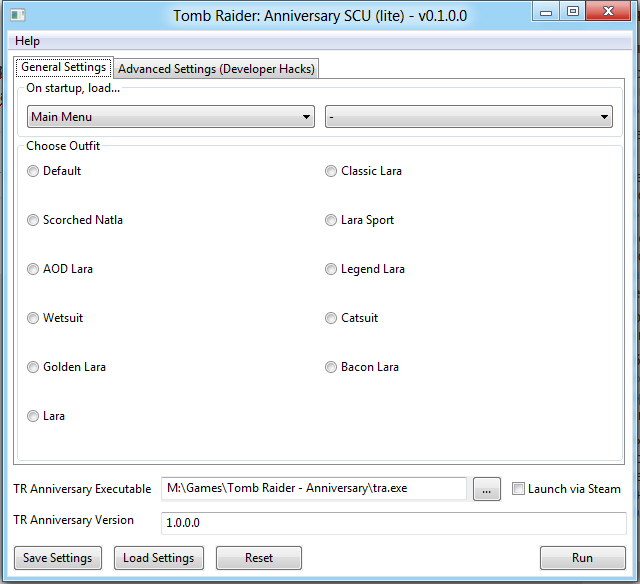The width and height of the screenshot is (640, 584).
Task: Click the 'Choose Outfit' group label
Action: 63,146
